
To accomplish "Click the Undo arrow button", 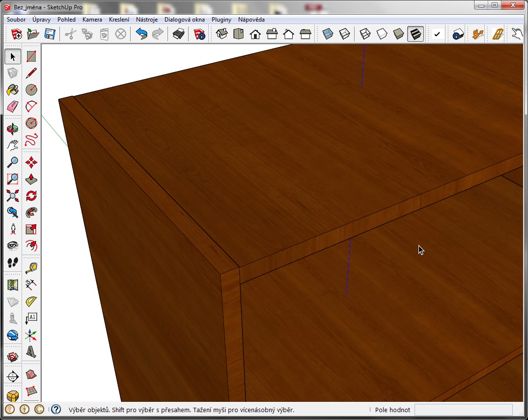I will pyautogui.click(x=141, y=34).
